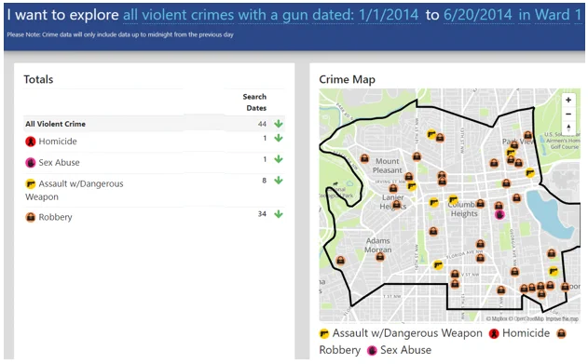The image size is (588, 364).
Task: Click the Robbery label in Totals
Action: (56, 217)
